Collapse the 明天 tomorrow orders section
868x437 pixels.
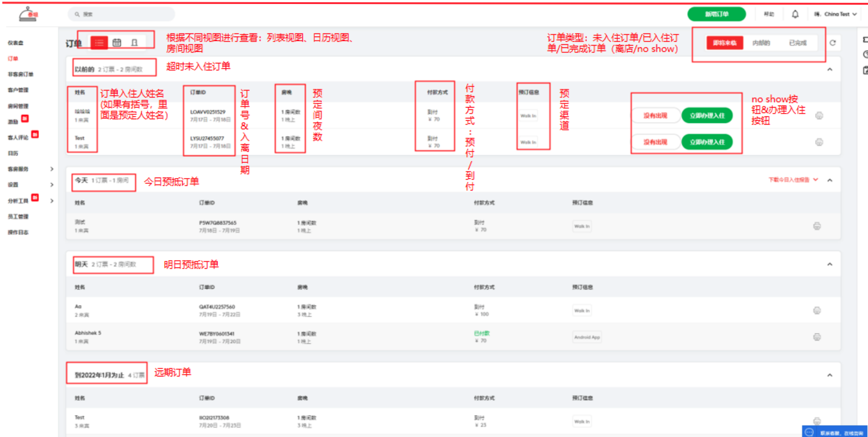click(830, 264)
